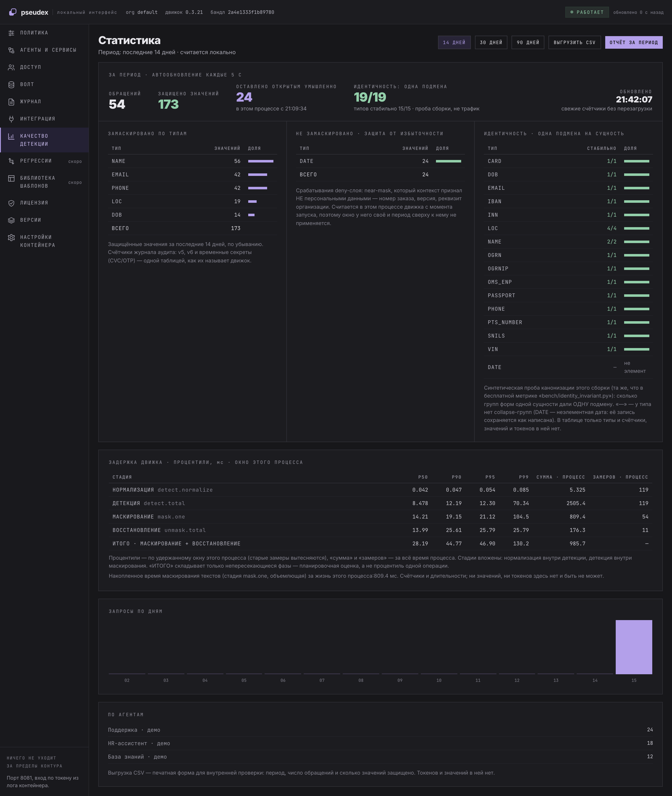Image resolution: width=672 pixels, height=796 pixels.
Task: Click the Журнал document icon
Action: click(11, 102)
